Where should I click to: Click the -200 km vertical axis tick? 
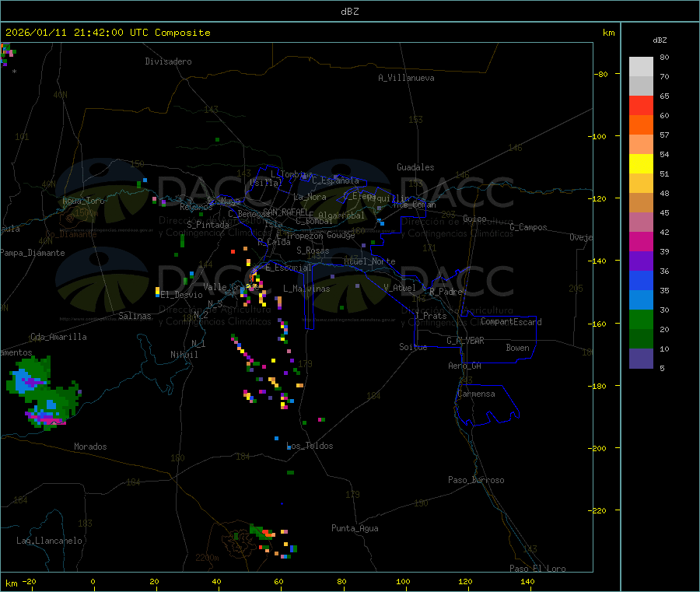point(599,448)
